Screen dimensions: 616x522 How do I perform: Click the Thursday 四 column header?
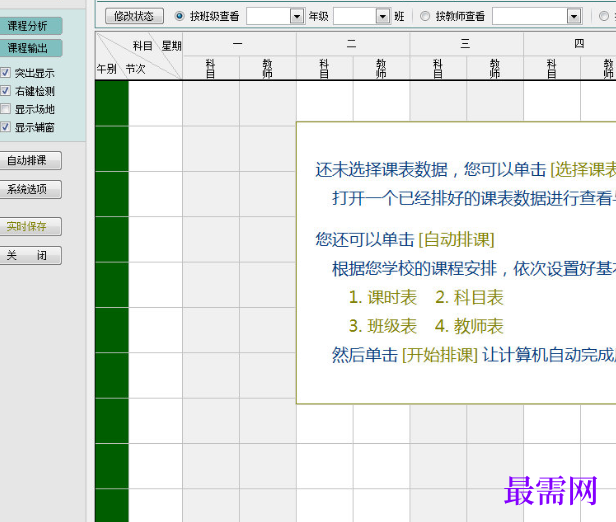570,44
